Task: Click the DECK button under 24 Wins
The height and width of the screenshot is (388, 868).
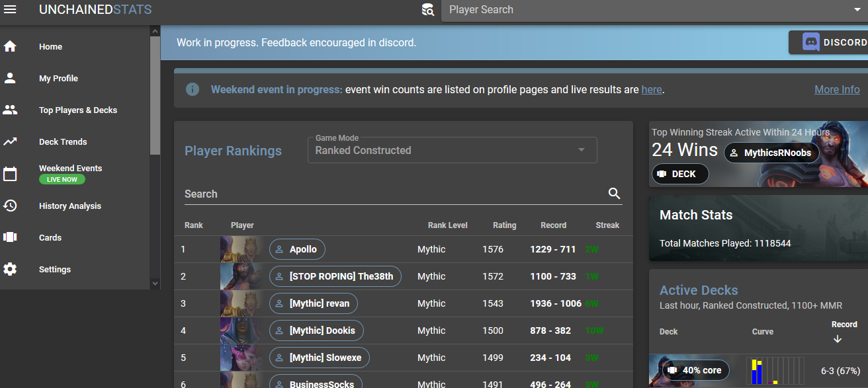Action: click(x=680, y=174)
